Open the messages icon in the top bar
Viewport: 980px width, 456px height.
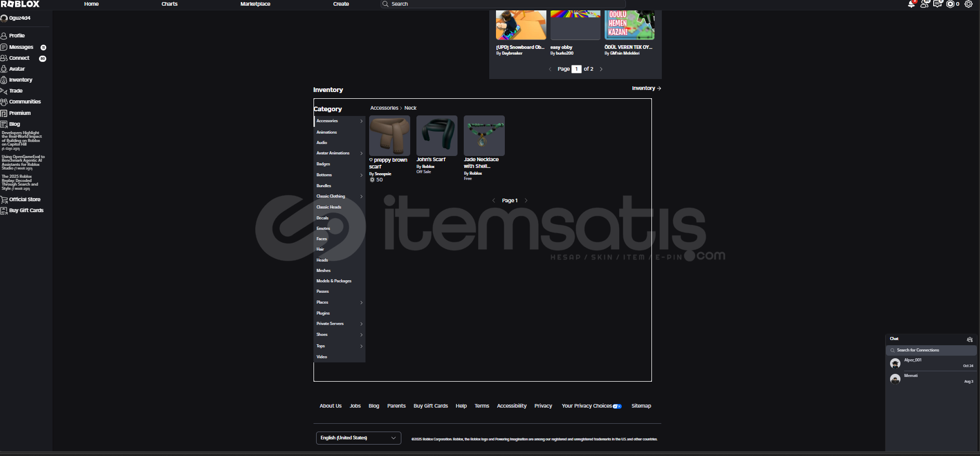pyautogui.click(x=937, y=4)
